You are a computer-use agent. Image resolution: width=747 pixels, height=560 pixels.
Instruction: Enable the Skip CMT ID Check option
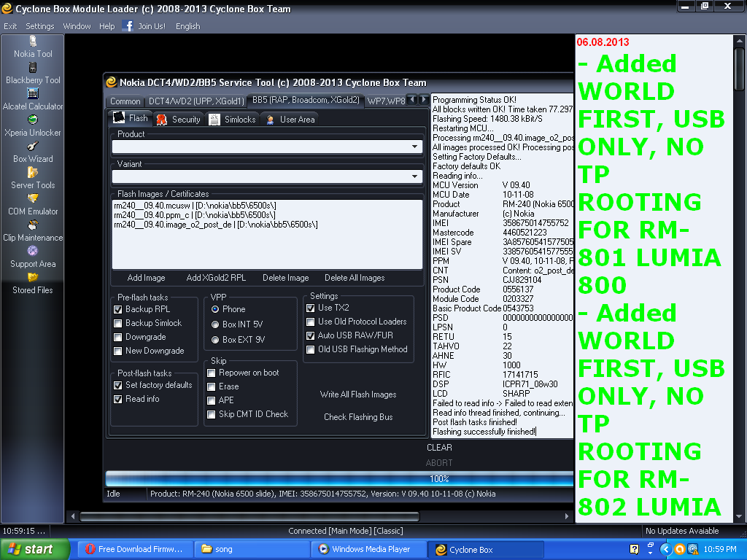(212, 414)
